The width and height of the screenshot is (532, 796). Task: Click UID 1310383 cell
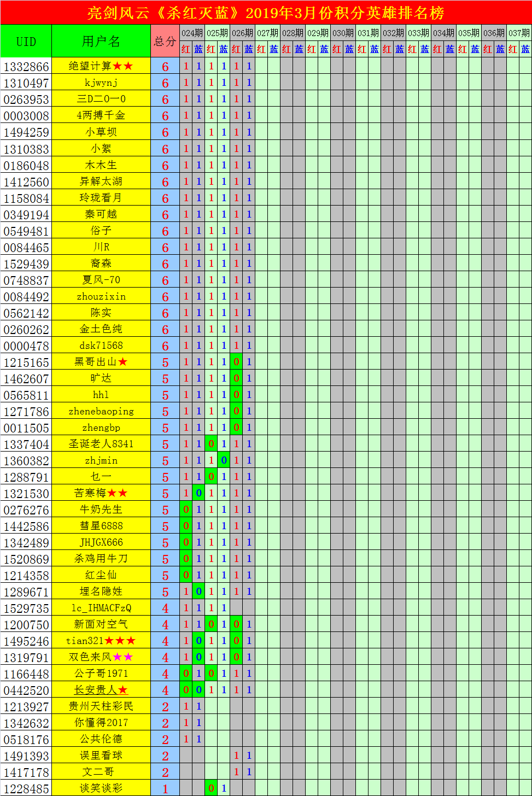26,148
